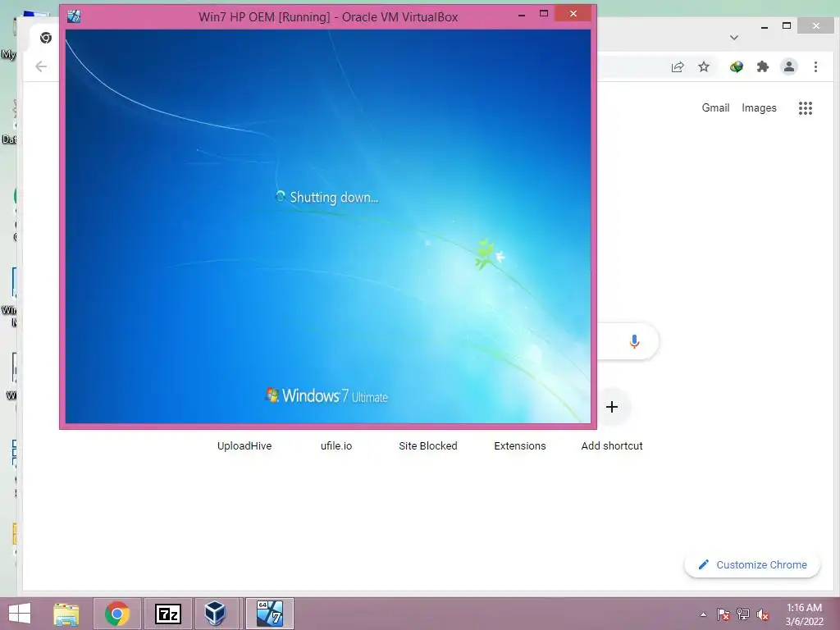Viewport: 840px width, 630px height.
Task: Open the Images link
Action: click(759, 107)
